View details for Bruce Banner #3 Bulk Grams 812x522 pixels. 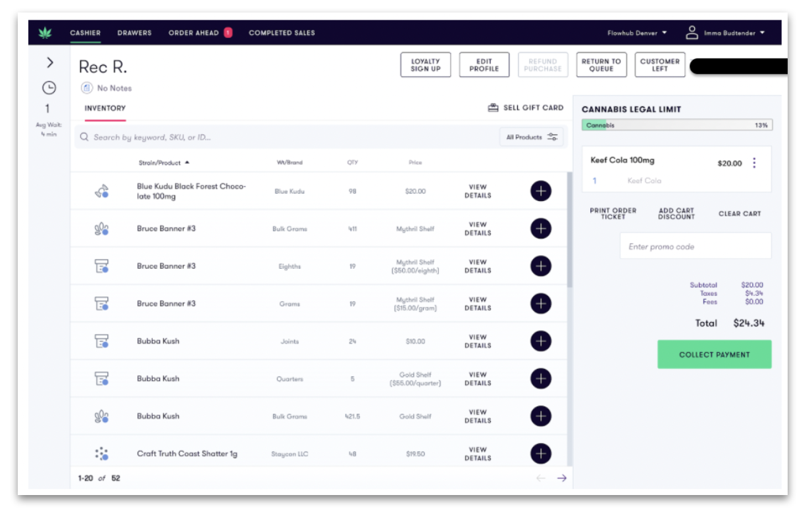[x=478, y=229]
